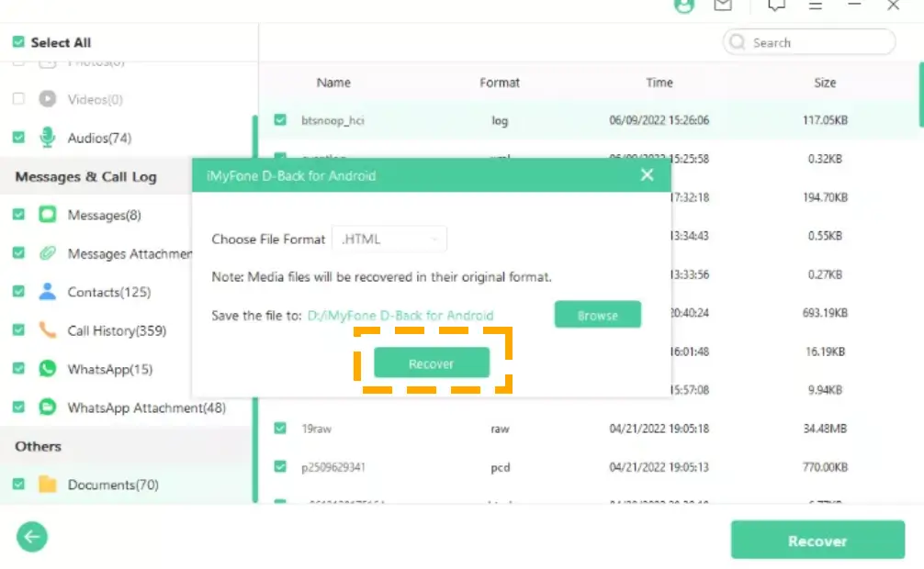Click the Audios microphone icon

pos(47,138)
